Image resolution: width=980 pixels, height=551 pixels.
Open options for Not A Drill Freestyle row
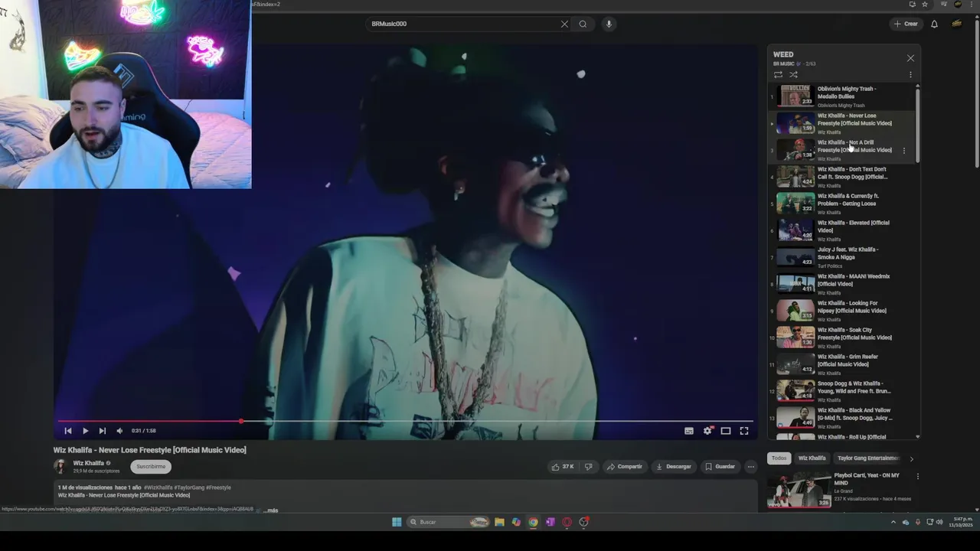click(x=904, y=151)
